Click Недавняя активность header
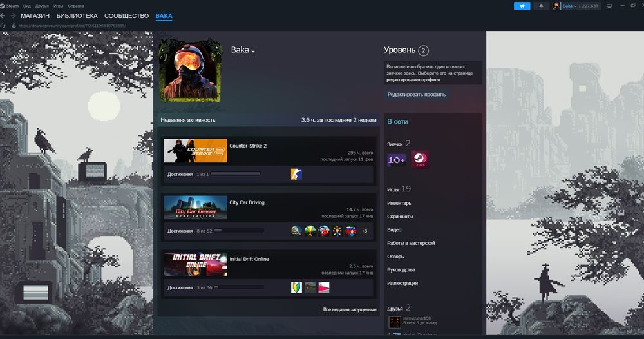Screen dimensions: 644x339 pos(187,120)
